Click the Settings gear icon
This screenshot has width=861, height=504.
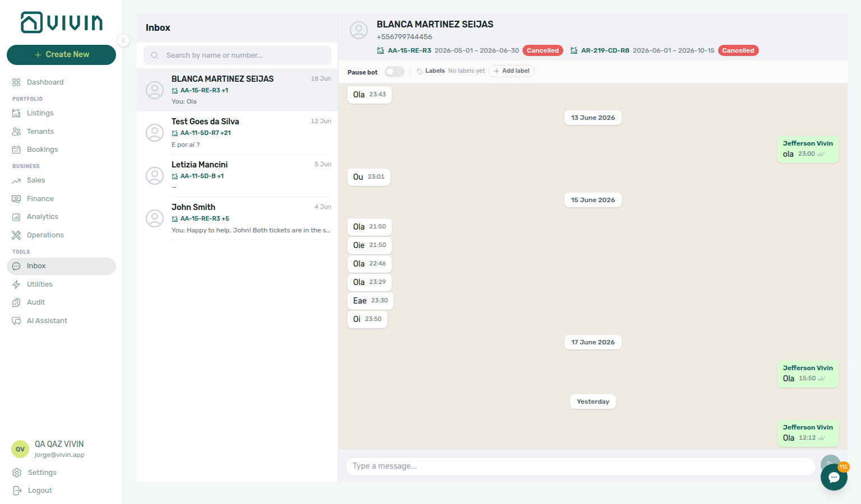point(17,473)
